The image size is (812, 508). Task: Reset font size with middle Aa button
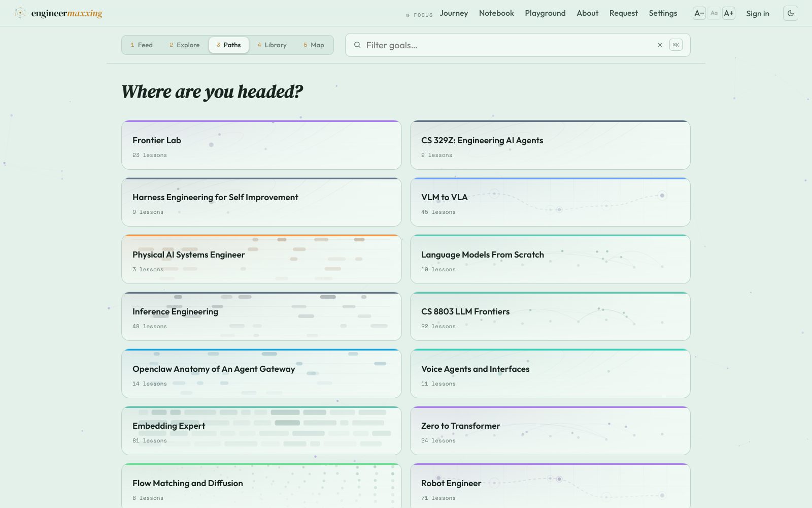pyautogui.click(x=714, y=13)
